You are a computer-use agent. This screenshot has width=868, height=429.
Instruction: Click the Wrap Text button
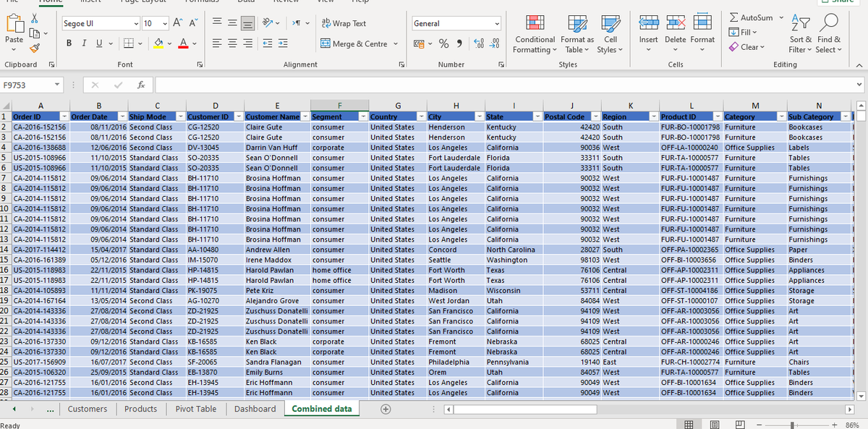click(x=344, y=24)
